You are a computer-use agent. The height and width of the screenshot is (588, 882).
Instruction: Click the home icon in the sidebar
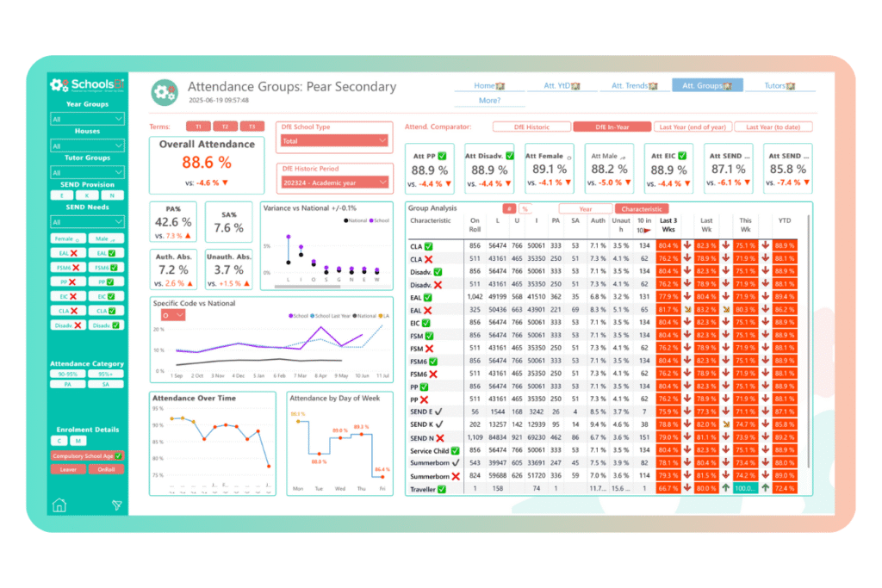tap(59, 504)
